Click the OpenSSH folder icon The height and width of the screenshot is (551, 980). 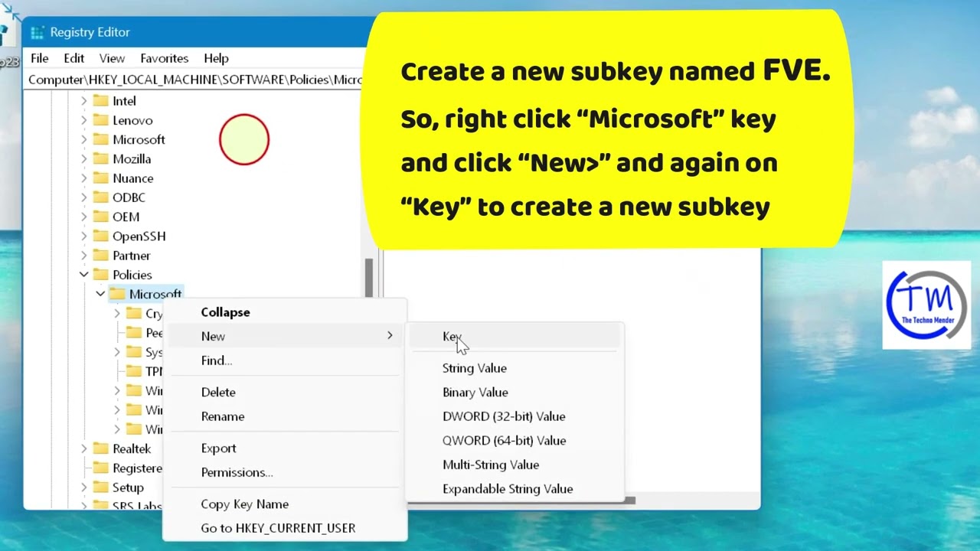100,236
